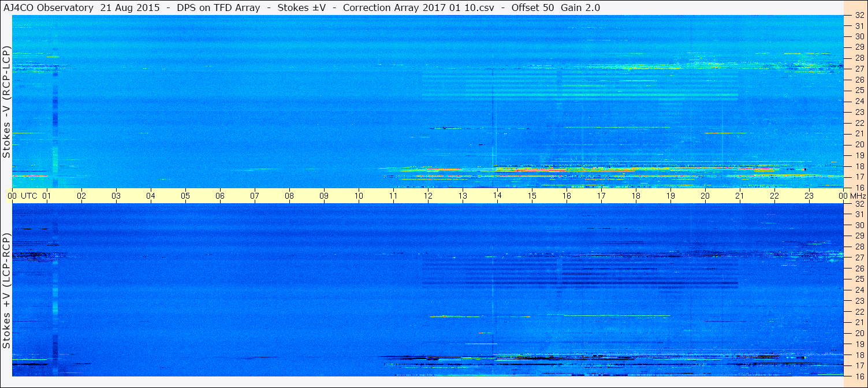Click the Gain 2.0 value
This screenshot has height=388, width=868.
(x=580, y=8)
